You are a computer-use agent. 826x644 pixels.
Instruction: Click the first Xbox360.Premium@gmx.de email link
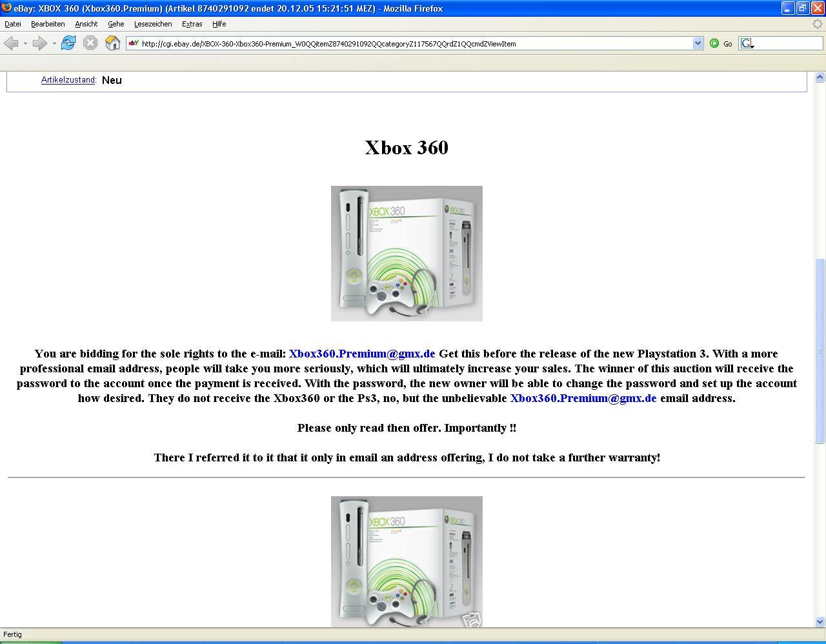pos(362,354)
